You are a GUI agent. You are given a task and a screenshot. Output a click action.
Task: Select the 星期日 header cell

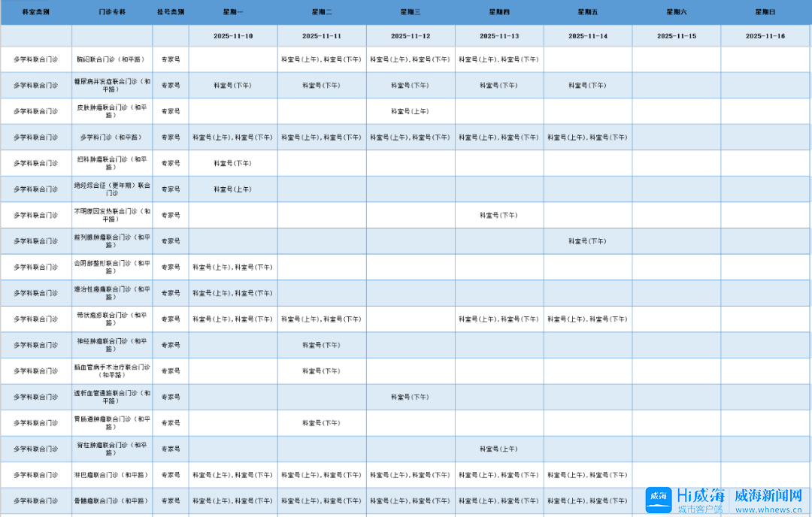coord(765,13)
